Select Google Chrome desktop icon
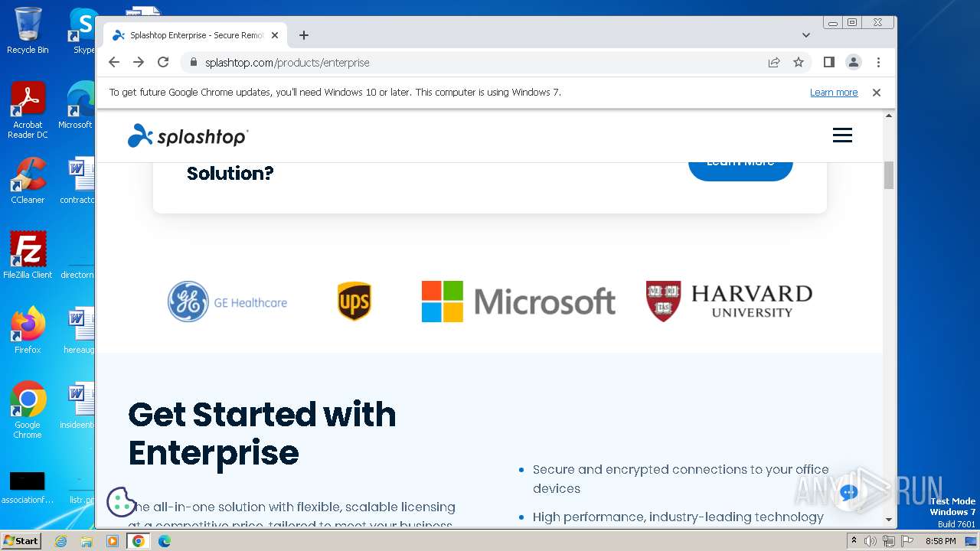This screenshot has height=551, width=980. point(28,410)
